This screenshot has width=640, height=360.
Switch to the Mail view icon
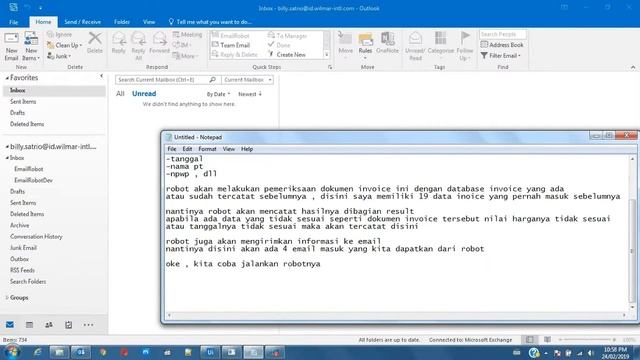(10, 325)
